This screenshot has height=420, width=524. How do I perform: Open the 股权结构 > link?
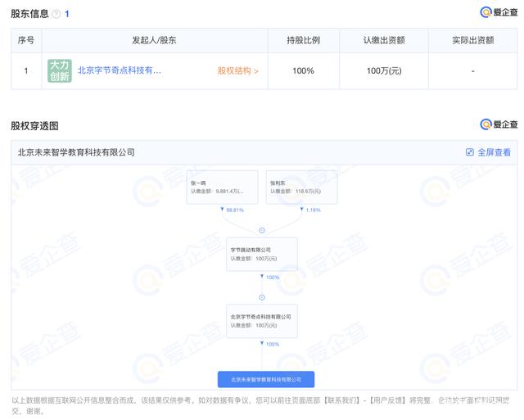[x=238, y=71]
